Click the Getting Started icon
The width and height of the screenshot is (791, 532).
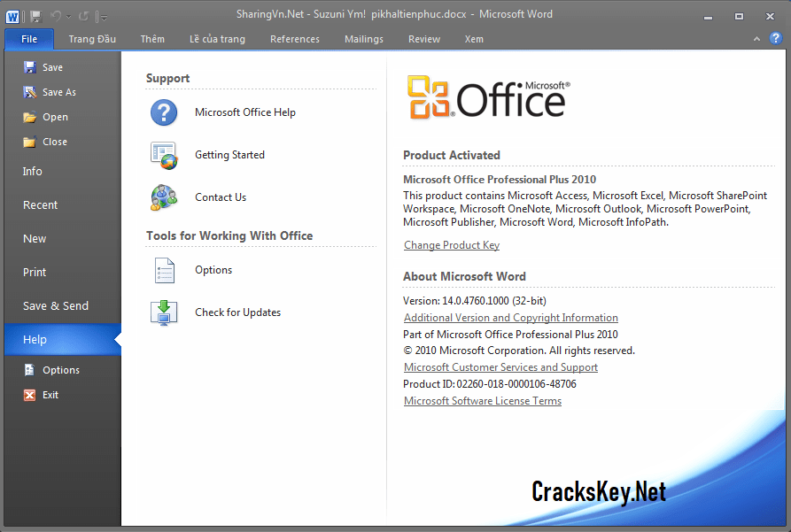[164, 155]
